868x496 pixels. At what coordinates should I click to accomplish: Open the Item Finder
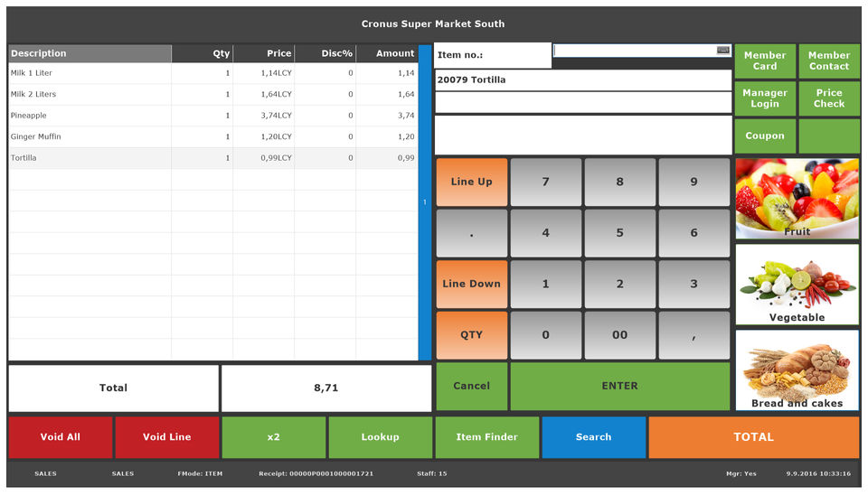487,437
